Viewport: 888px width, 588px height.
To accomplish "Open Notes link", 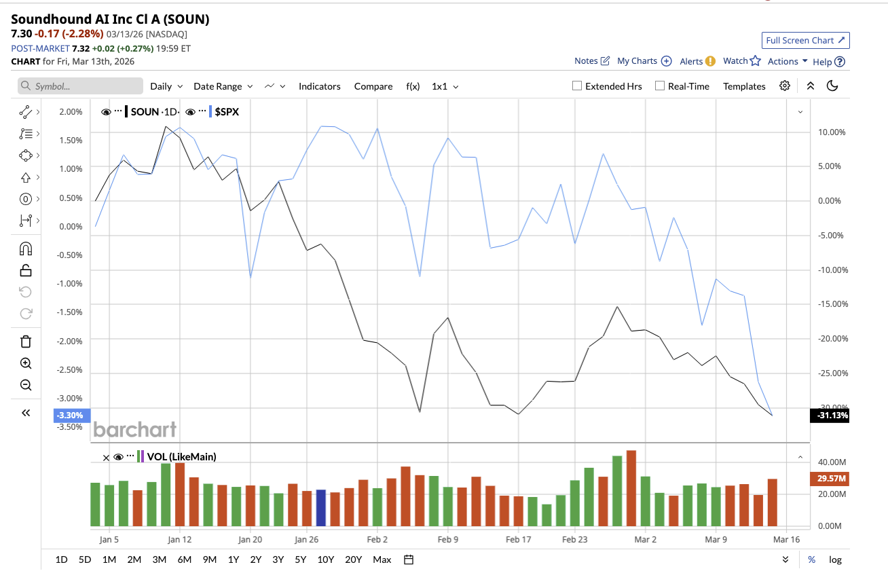I will [592, 61].
